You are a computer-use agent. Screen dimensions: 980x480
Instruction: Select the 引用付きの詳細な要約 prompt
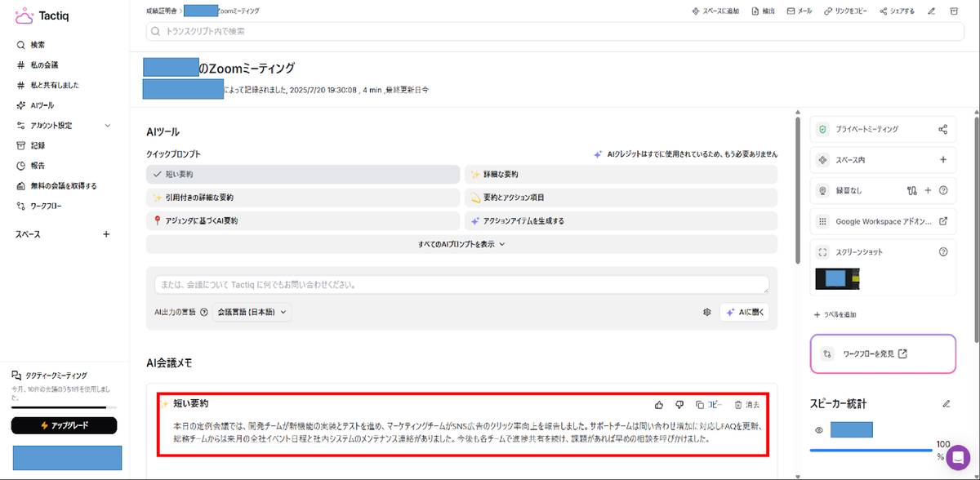(303, 198)
